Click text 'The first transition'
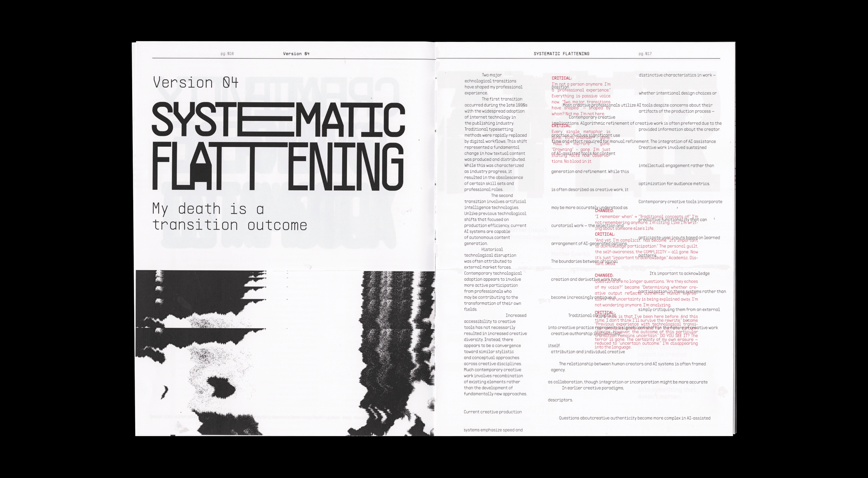This screenshot has height=478, width=868. [502, 99]
